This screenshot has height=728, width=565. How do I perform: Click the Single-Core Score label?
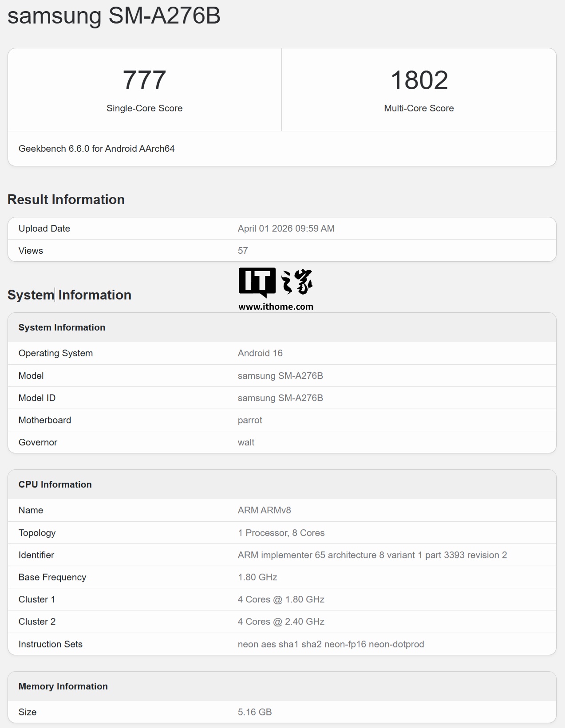(x=144, y=108)
